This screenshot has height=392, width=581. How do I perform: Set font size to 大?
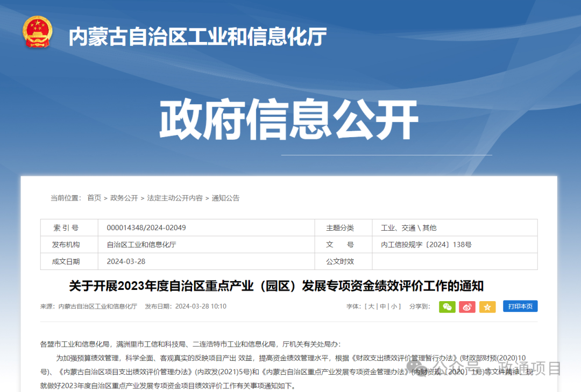[x=371, y=307]
